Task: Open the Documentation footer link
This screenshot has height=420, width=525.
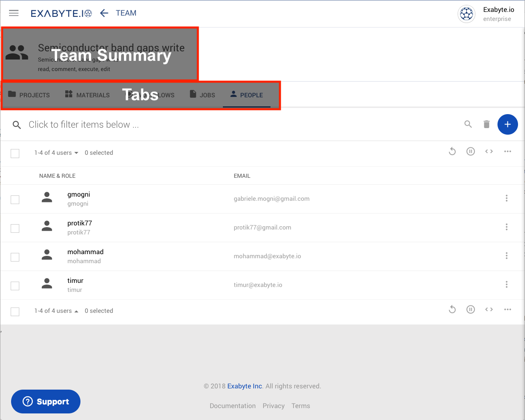Action: pos(232,406)
